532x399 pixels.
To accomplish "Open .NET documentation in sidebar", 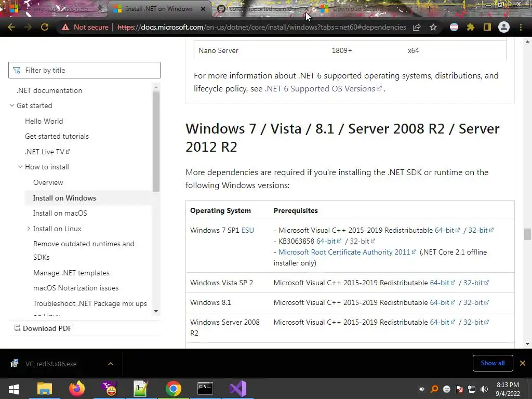I will [x=49, y=90].
